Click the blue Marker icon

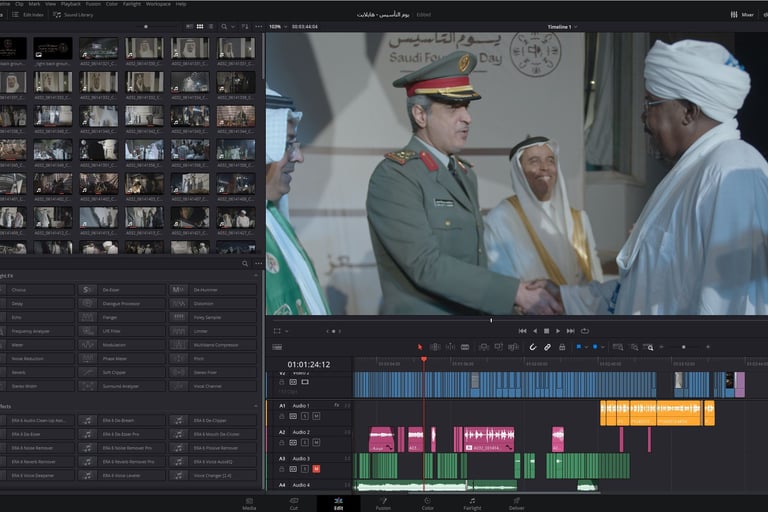(595, 347)
